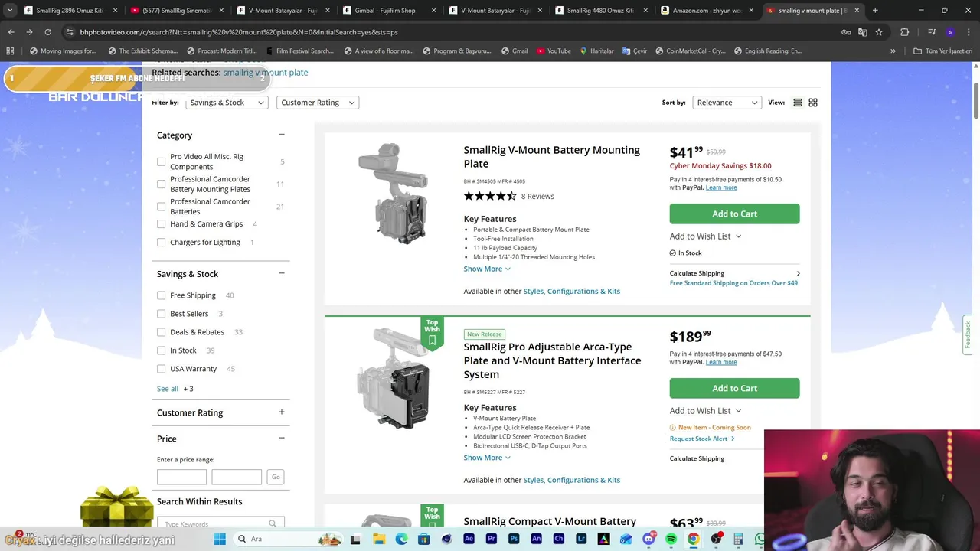Expand Show More for Battery Mounting Plate
Screen dimensions: 980x551
tap(487, 269)
